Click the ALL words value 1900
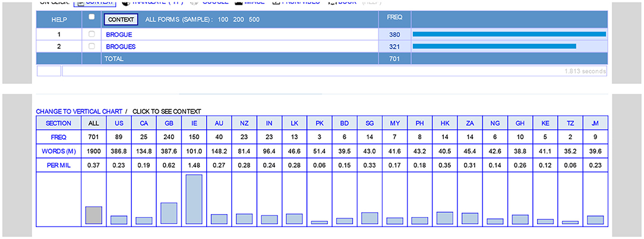The width and height of the screenshot is (644, 239). click(x=94, y=151)
